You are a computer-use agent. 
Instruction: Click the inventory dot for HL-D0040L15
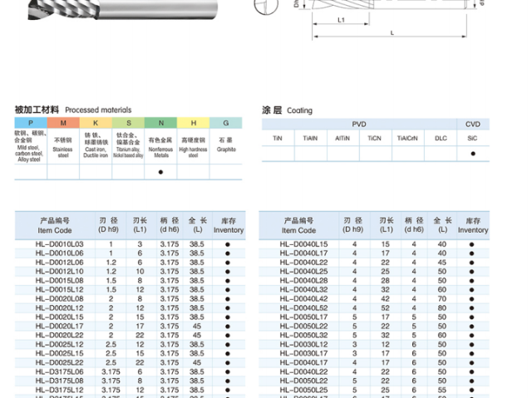(471, 244)
